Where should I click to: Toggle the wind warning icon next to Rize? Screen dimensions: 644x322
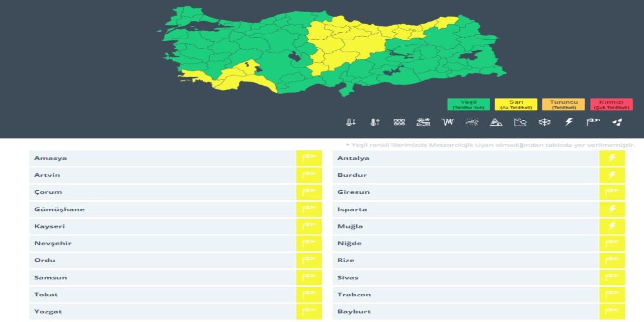(612, 260)
